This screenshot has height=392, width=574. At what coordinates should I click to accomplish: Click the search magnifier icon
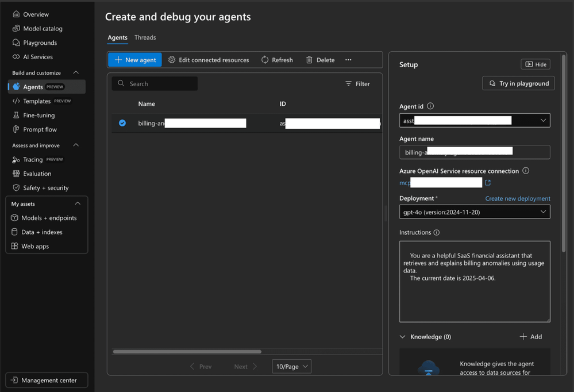pos(121,83)
